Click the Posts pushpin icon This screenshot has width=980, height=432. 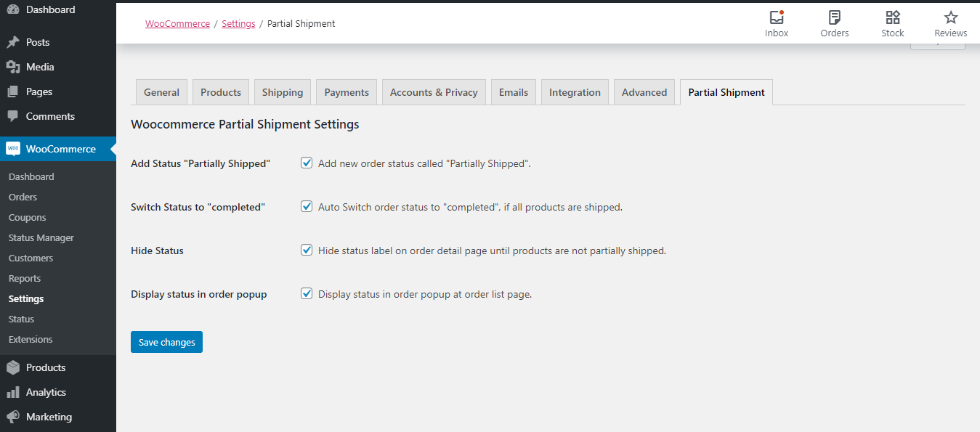(x=13, y=42)
